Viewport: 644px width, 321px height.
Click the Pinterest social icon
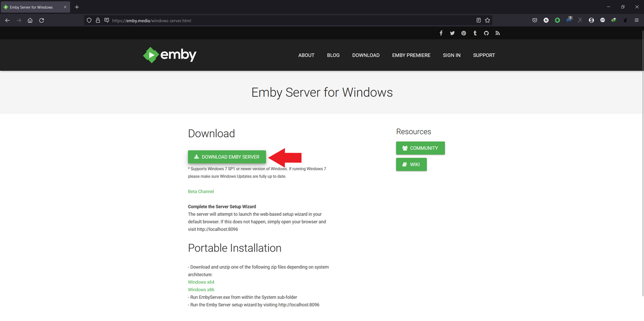tap(463, 33)
